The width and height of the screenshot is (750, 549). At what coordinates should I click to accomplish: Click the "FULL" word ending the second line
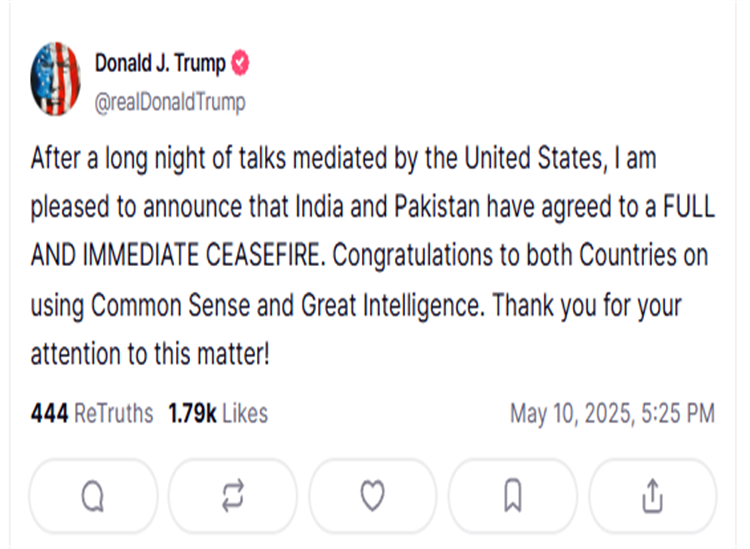coord(689,207)
